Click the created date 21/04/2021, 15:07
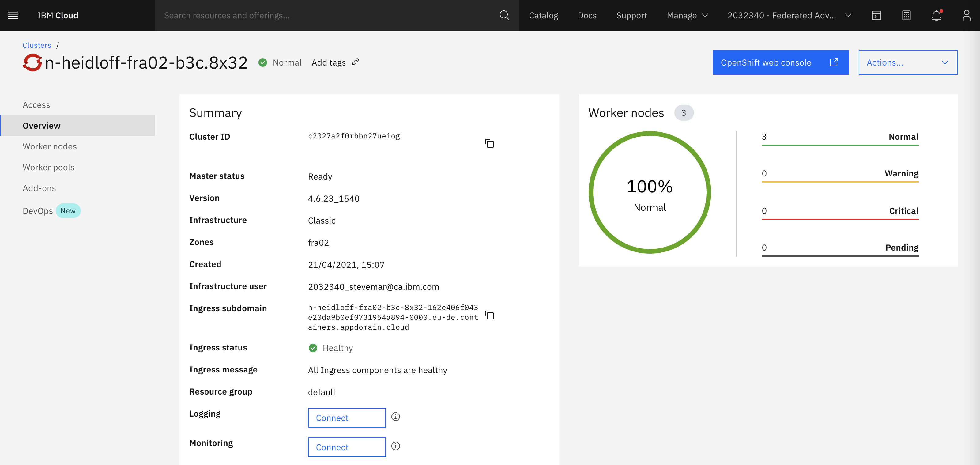Image resolution: width=980 pixels, height=465 pixels. (x=346, y=264)
